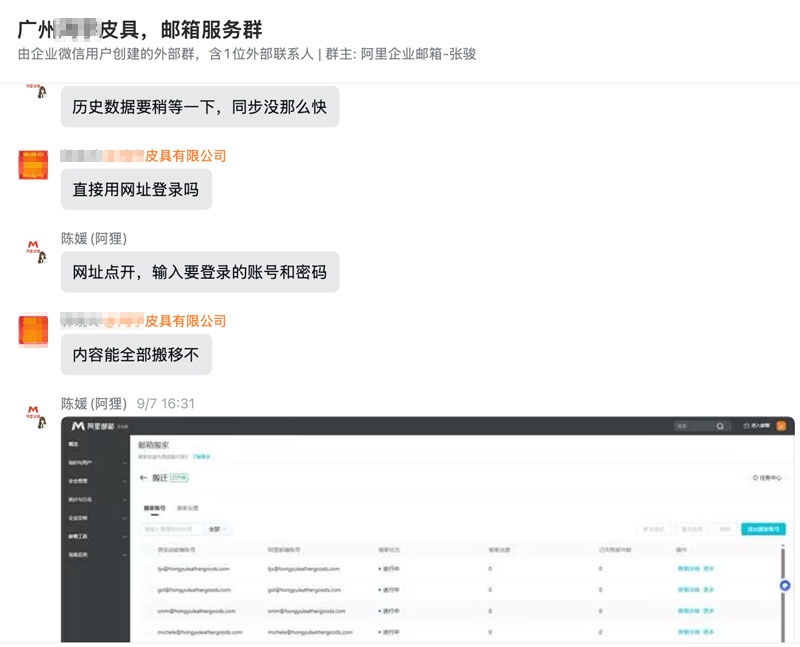The width and height of the screenshot is (800, 647).
Task: Expand 企业定制 sidebar section
Action: 97,518
